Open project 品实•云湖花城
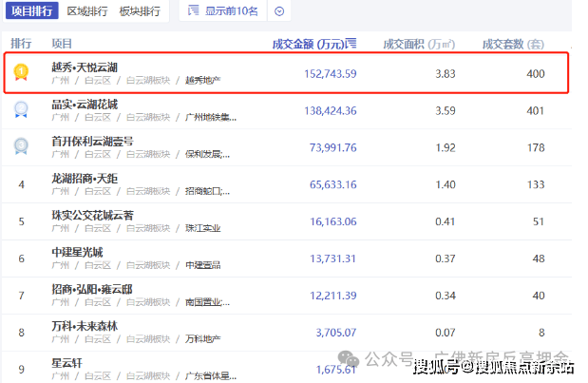The image size is (588, 383). (85, 104)
